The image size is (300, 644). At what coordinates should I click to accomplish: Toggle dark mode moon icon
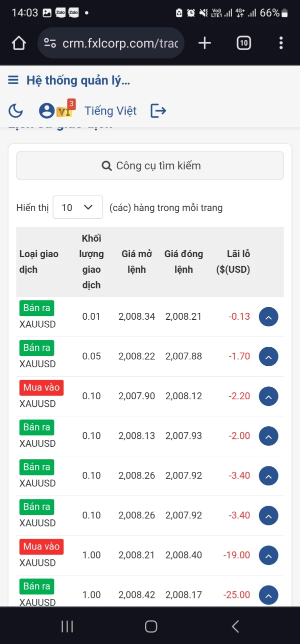[x=15, y=111]
